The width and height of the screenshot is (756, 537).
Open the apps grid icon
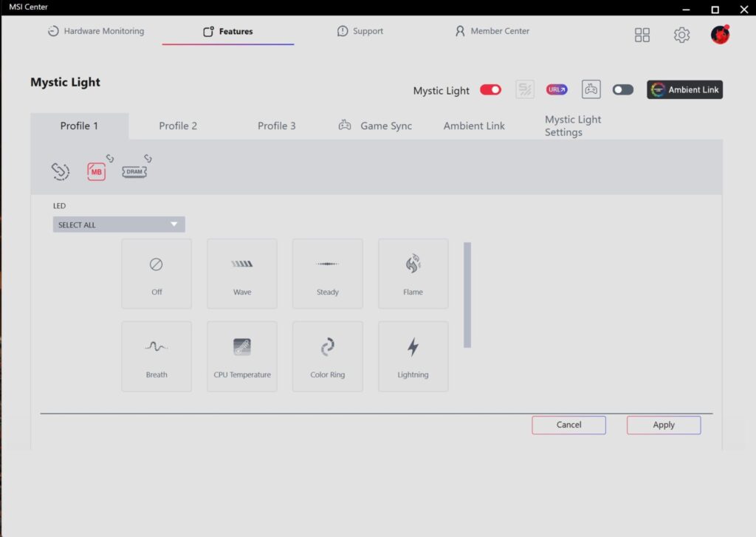point(642,35)
